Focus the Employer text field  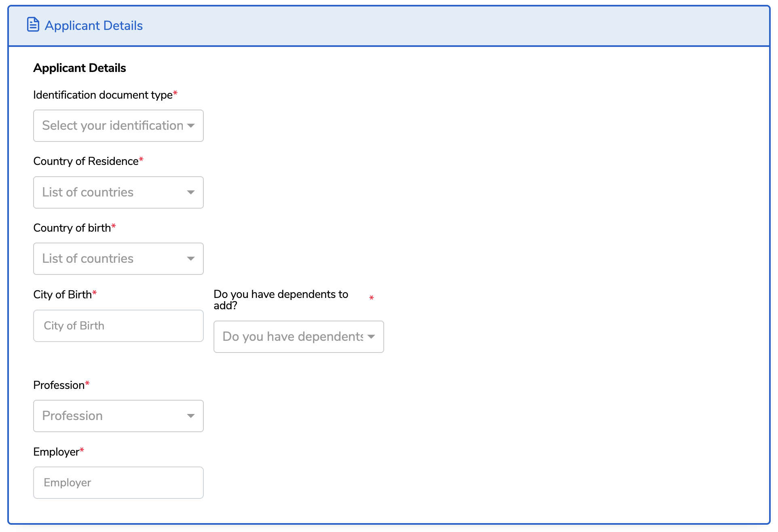tap(118, 483)
